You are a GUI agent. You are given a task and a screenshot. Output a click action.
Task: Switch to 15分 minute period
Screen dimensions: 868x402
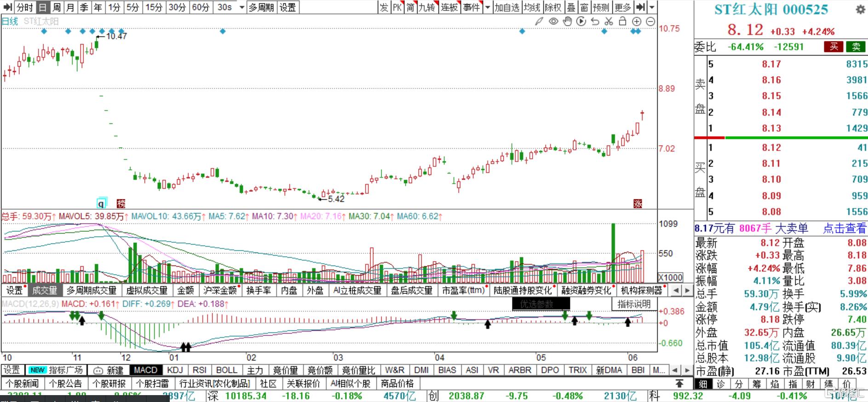[x=154, y=7]
